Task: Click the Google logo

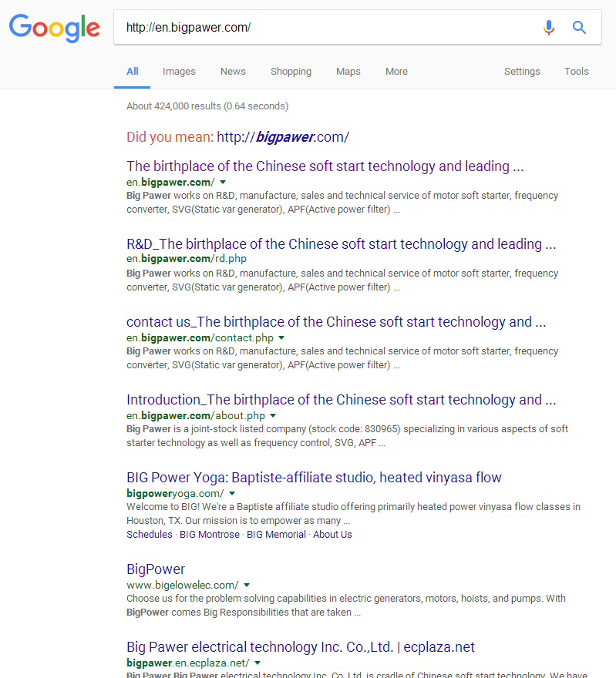Action: tap(55, 28)
